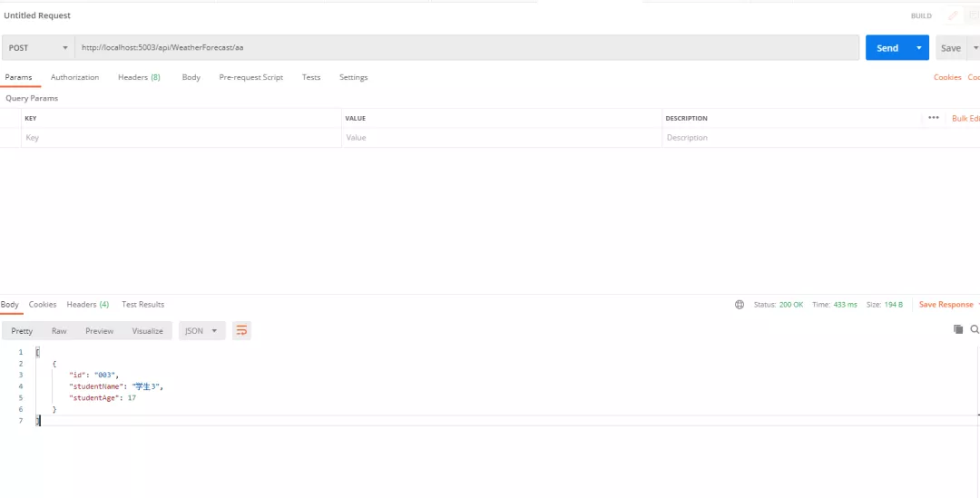The image size is (980, 498).
Task: Click into the request URL field
Action: point(467,47)
